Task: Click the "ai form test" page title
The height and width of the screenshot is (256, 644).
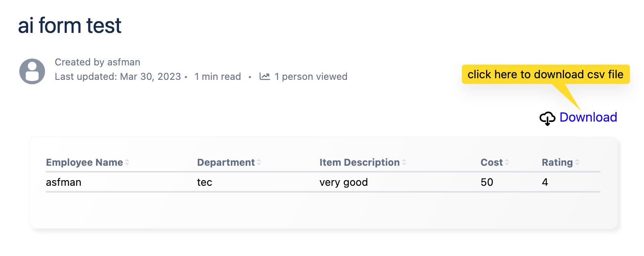Action: [x=70, y=26]
